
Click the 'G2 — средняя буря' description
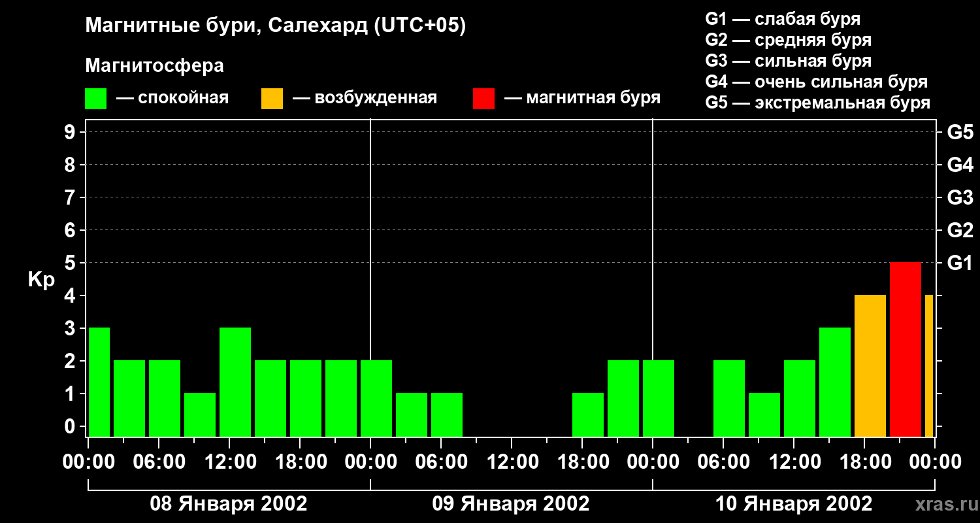pos(788,40)
